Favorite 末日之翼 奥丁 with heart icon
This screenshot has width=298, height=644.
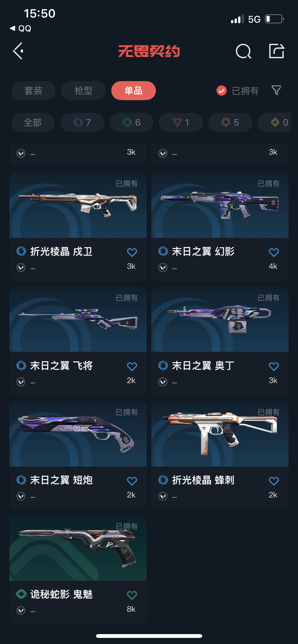point(274,366)
